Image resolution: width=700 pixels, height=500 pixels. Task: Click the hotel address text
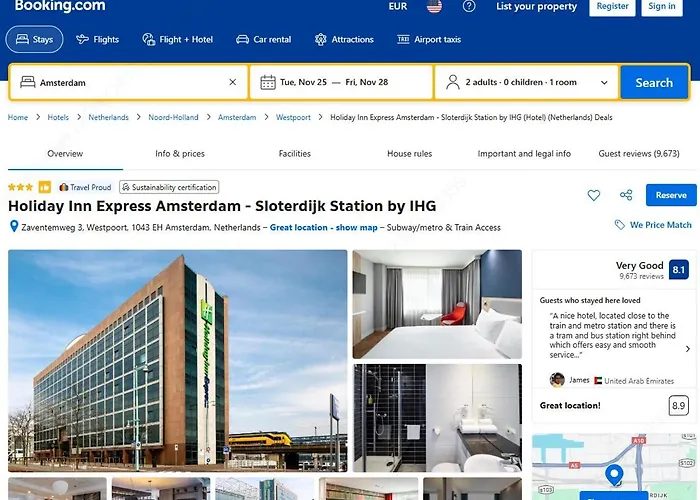click(x=141, y=228)
